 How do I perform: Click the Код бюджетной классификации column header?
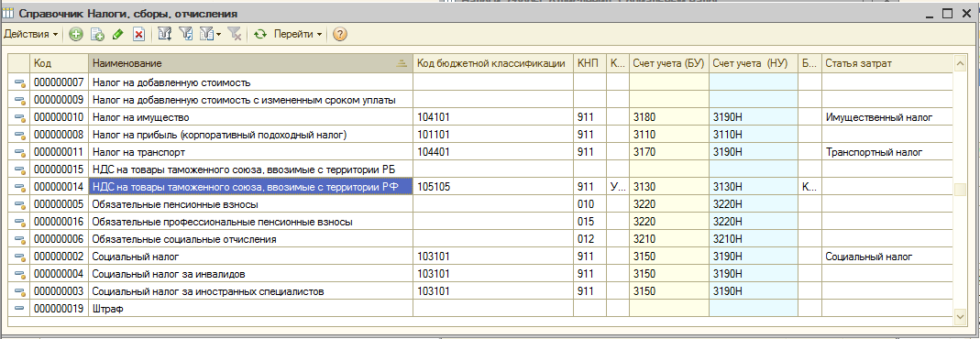[493, 63]
